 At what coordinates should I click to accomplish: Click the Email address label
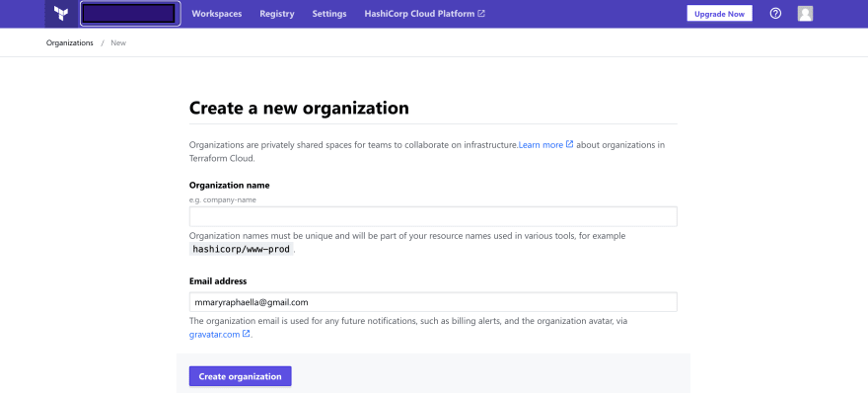(218, 281)
